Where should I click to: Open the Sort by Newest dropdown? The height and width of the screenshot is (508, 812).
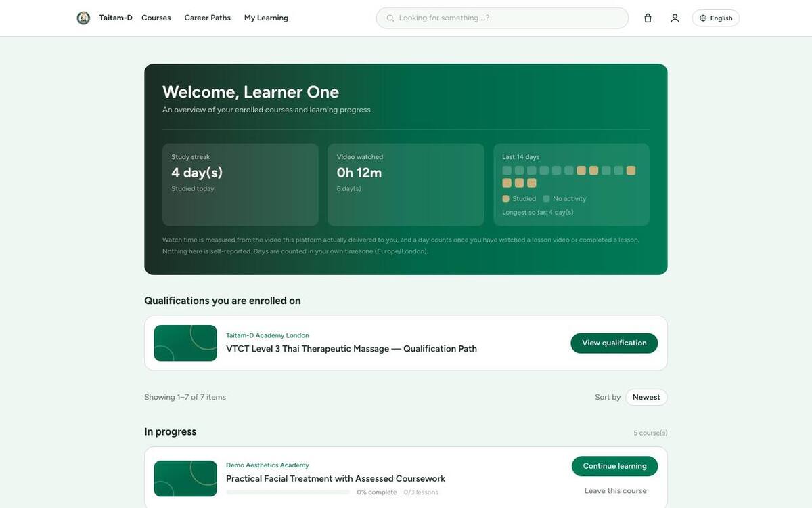tap(646, 398)
